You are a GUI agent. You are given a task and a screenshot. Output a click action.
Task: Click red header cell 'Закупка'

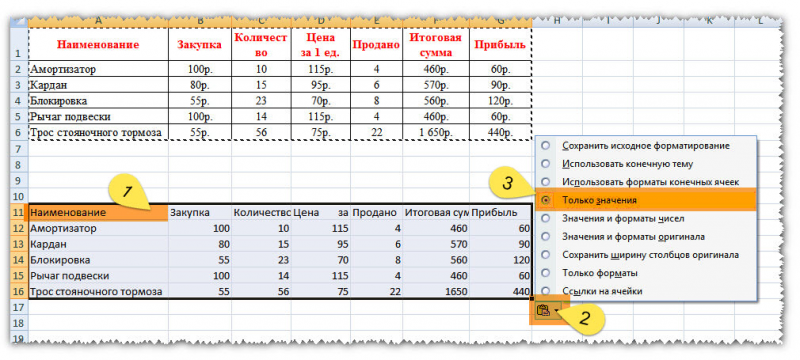click(x=199, y=44)
